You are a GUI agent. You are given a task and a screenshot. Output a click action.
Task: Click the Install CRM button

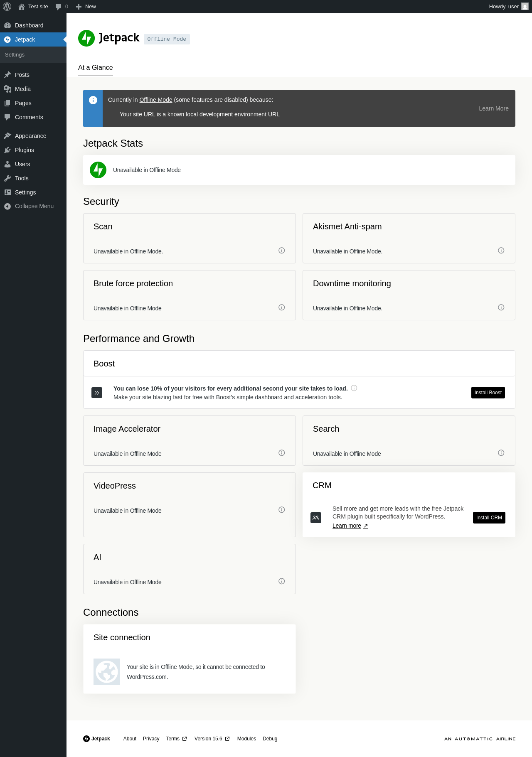click(489, 518)
